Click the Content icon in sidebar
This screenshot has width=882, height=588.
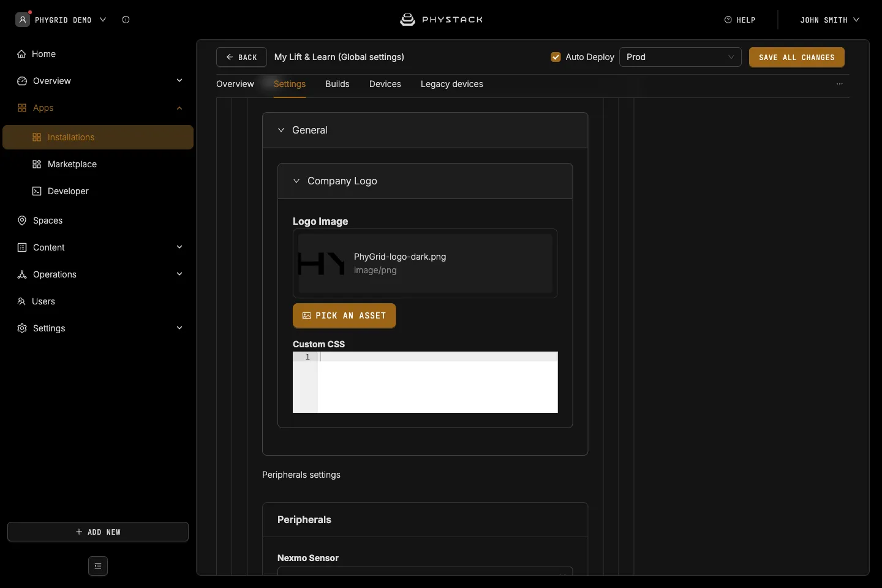tap(22, 247)
